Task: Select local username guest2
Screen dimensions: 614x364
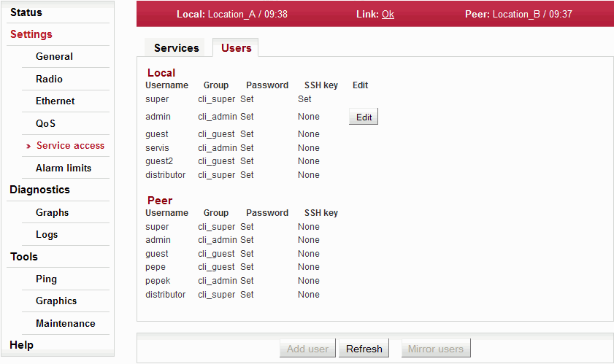Action: [159, 161]
